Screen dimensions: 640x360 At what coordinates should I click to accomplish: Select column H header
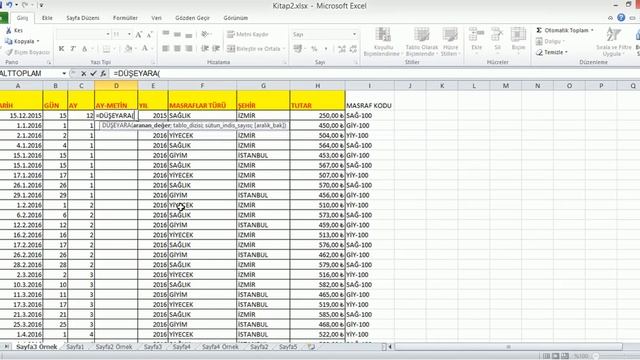tap(318, 86)
